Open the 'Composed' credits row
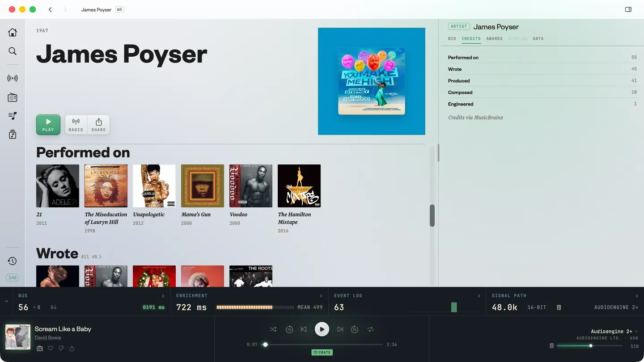Viewport: 644px width, 362px height. [x=542, y=93]
